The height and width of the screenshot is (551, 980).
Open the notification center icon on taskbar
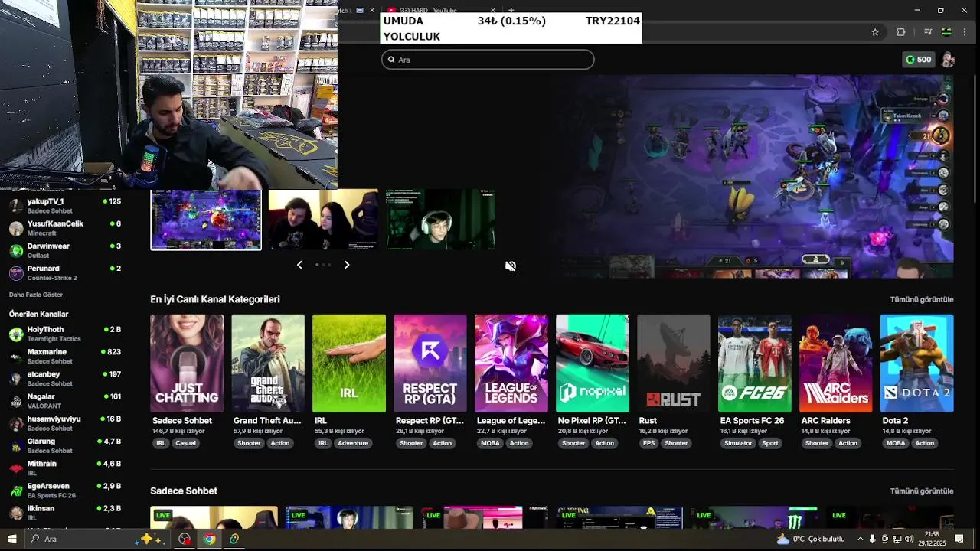click(959, 539)
